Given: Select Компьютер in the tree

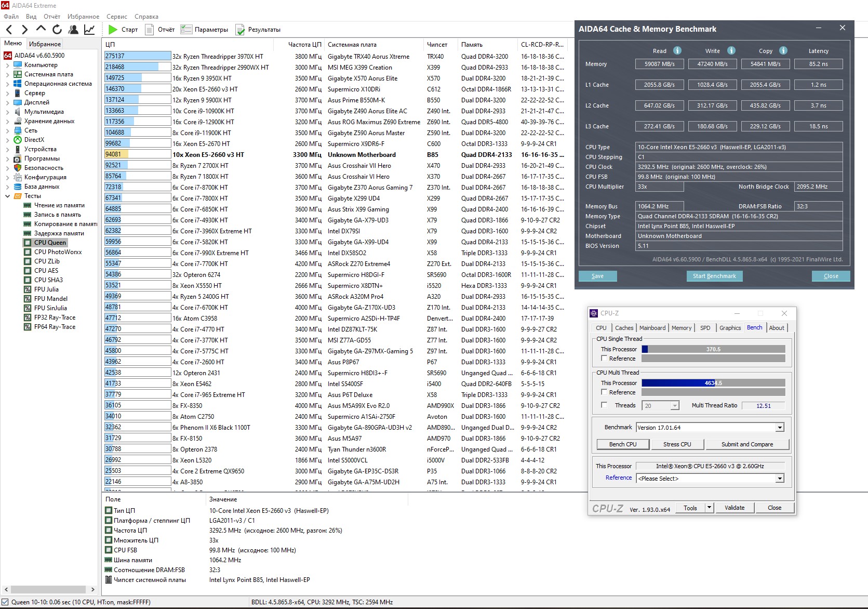Looking at the screenshot, I should click(41, 65).
